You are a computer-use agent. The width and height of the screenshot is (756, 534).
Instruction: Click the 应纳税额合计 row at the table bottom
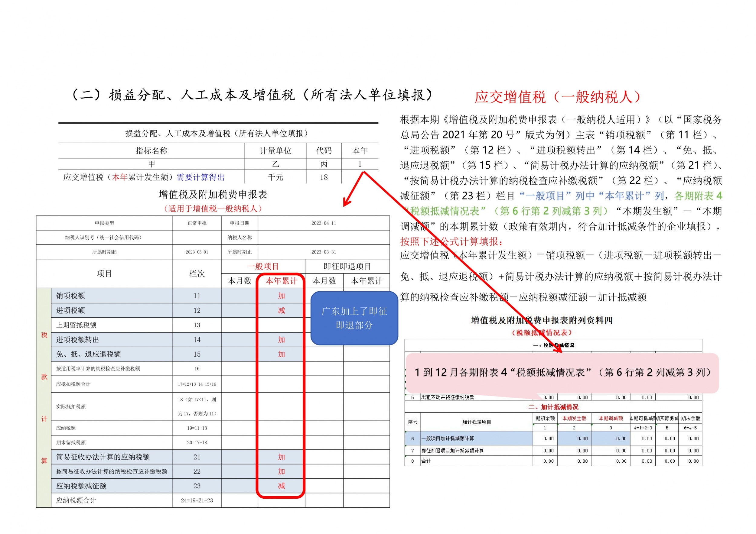[x=76, y=500]
